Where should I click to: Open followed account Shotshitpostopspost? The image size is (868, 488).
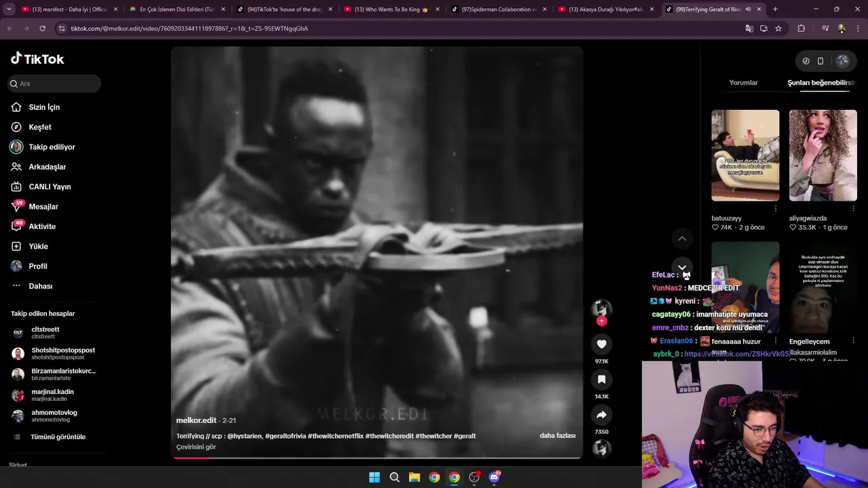pos(62,353)
